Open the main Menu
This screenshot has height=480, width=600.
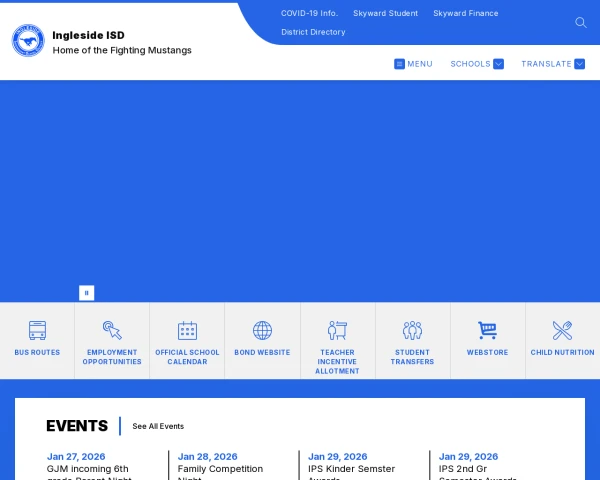[x=413, y=64]
